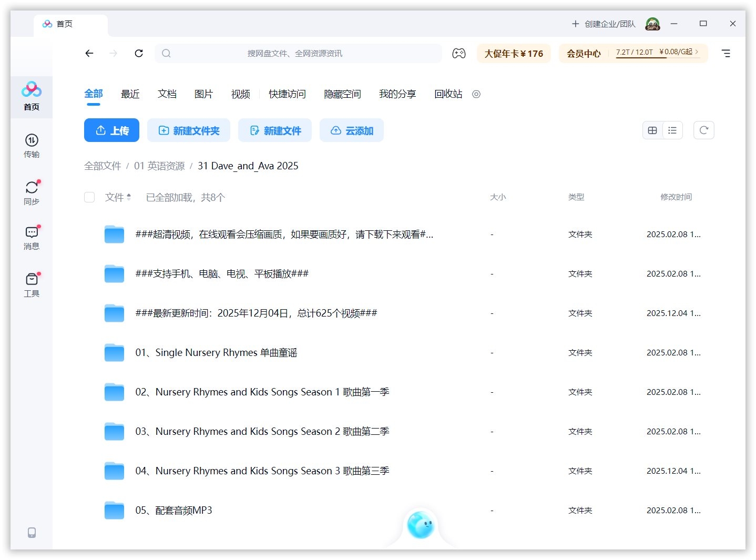Check the select-all checkbox in file list header

89,197
